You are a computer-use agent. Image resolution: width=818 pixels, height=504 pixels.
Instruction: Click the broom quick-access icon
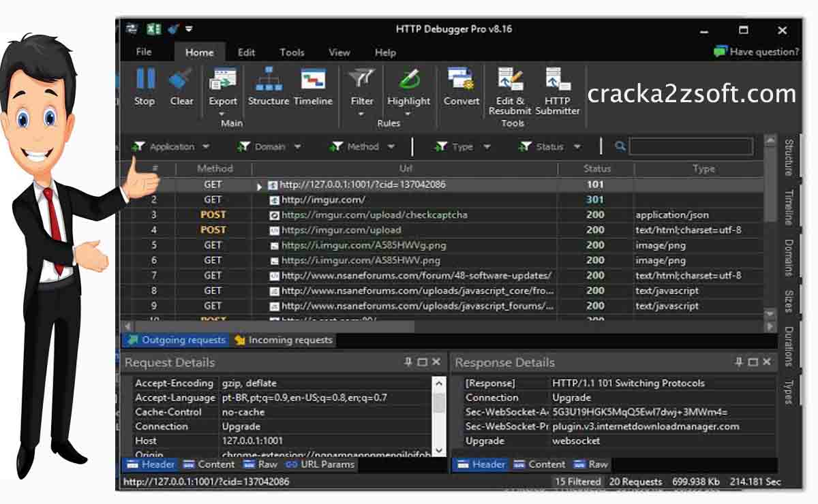[173, 29]
